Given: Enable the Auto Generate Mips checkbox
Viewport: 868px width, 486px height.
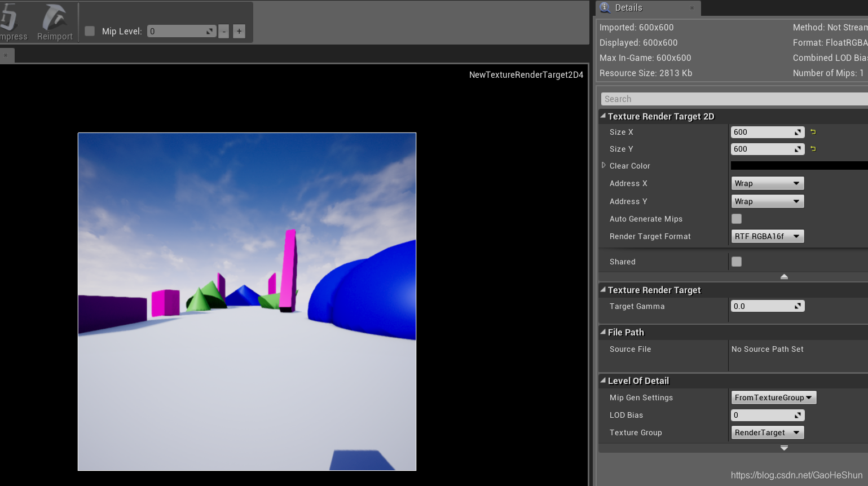Looking at the screenshot, I should pyautogui.click(x=737, y=219).
